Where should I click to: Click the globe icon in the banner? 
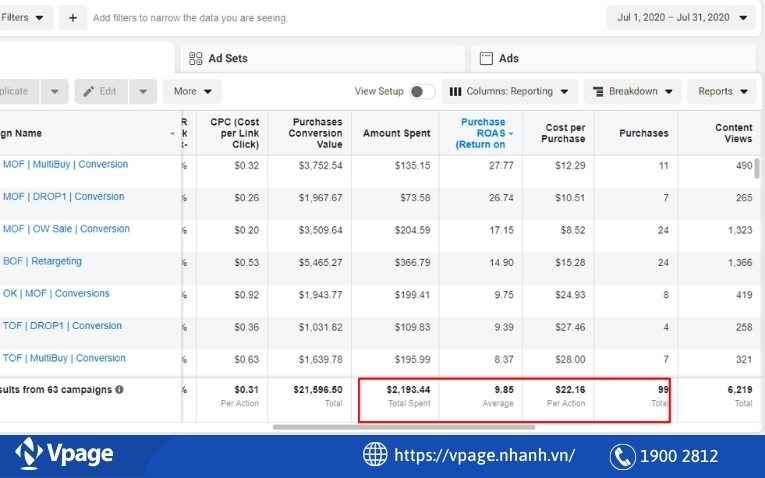[x=375, y=454]
